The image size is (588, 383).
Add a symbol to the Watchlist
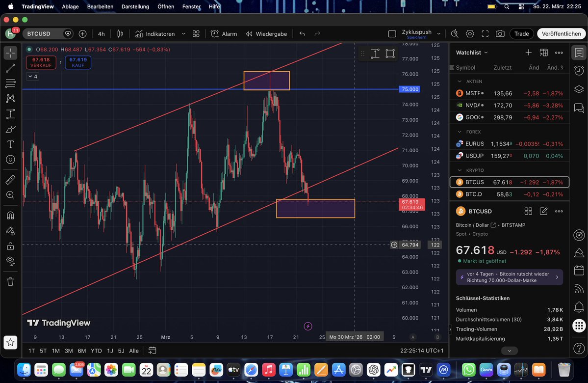click(x=528, y=53)
